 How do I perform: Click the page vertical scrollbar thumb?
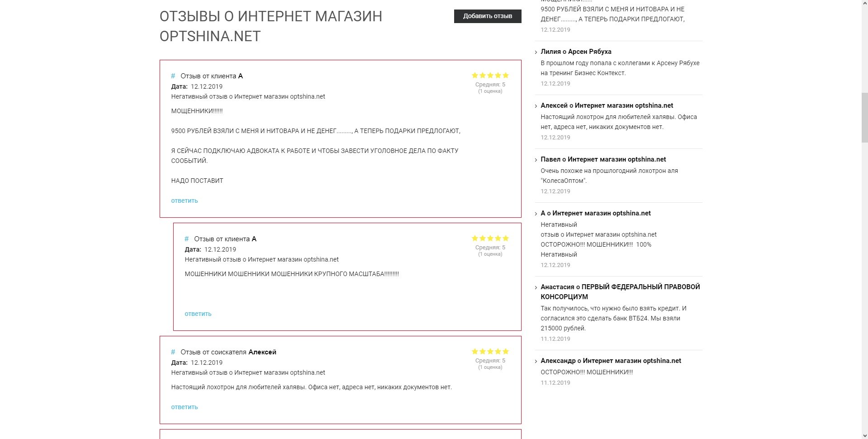pyautogui.click(x=864, y=118)
